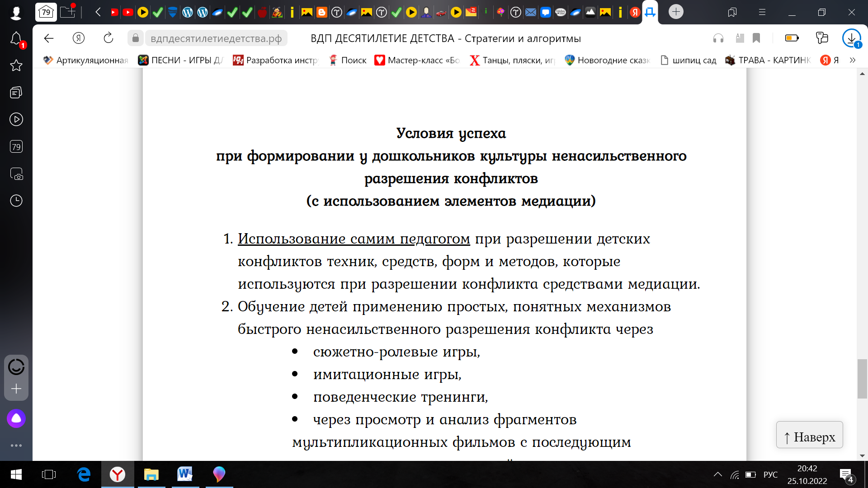Image resolution: width=868 pixels, height=488 pixels.
Task: Select the active blue tab
Action: click(650, 12)
